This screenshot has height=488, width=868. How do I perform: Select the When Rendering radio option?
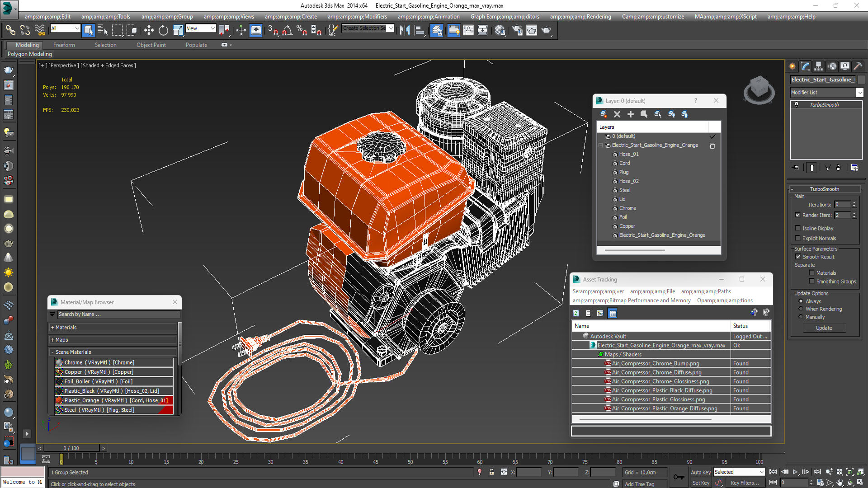(x=801, y=309)
